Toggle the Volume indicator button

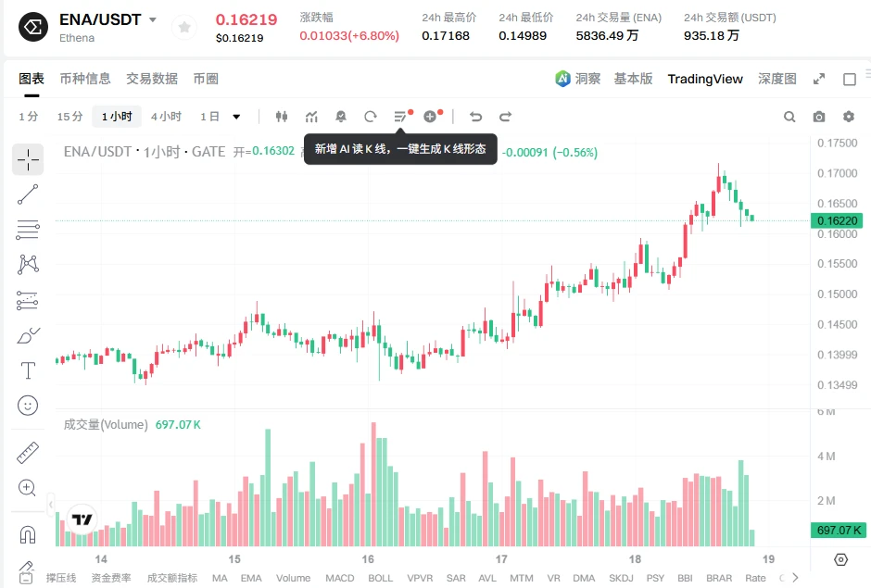click(x=294, y=578)
